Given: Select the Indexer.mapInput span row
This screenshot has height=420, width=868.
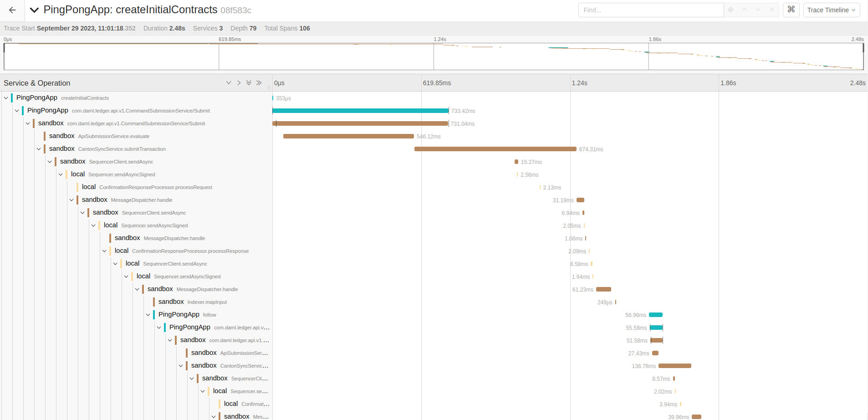Looking at the screenshot, I should (192, 302).
